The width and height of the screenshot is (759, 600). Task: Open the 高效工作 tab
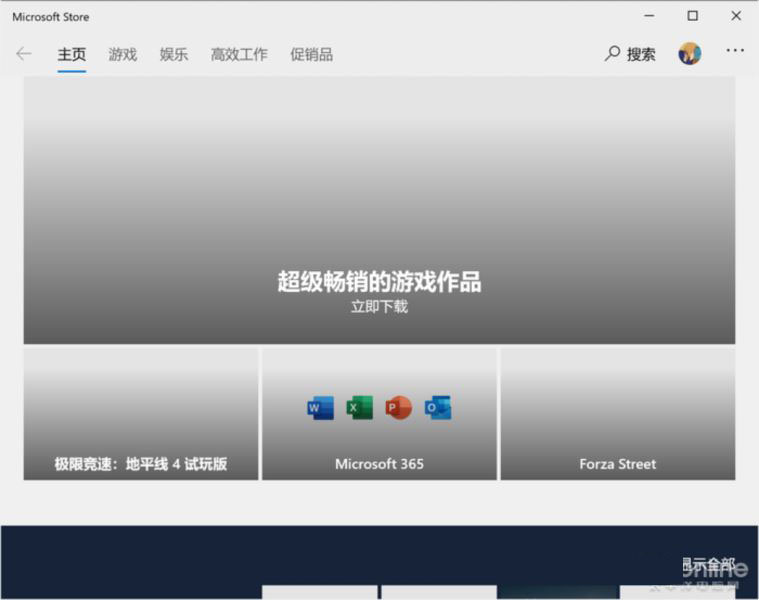239,54
